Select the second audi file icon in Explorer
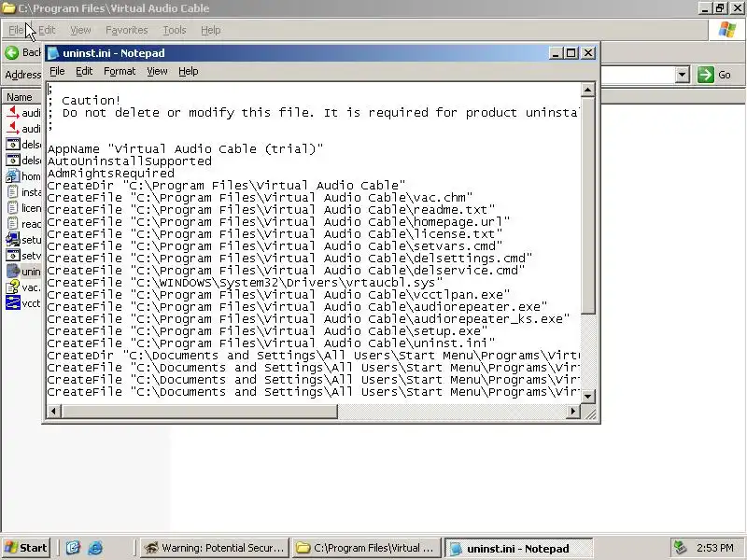 coord(13,129)
